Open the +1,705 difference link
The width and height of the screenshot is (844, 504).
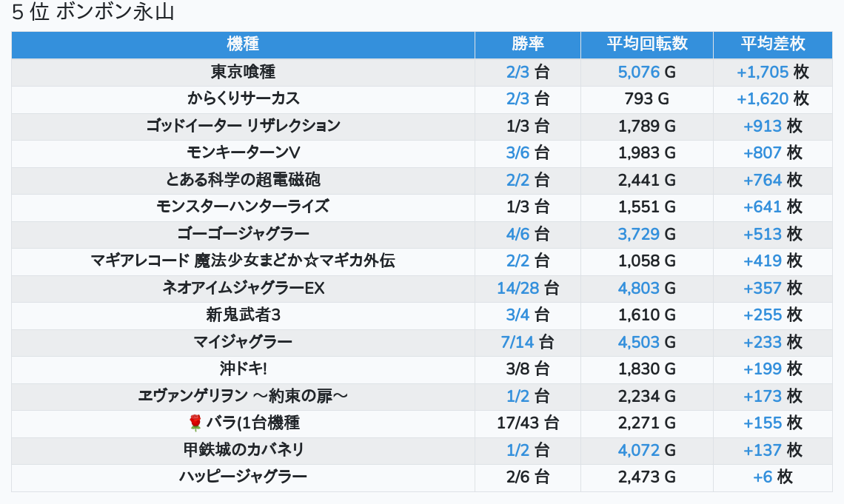762,73
